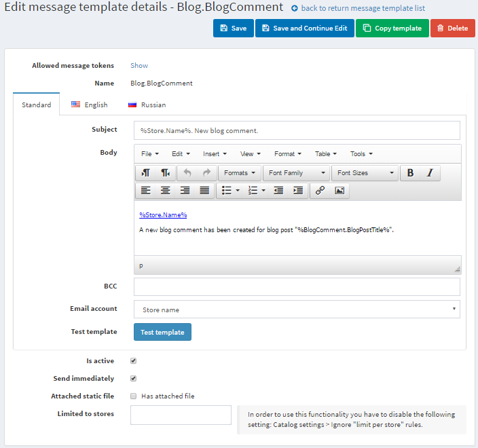Open the Tools menu in the editor
478x448 pixels.
(x=361, y=154)
